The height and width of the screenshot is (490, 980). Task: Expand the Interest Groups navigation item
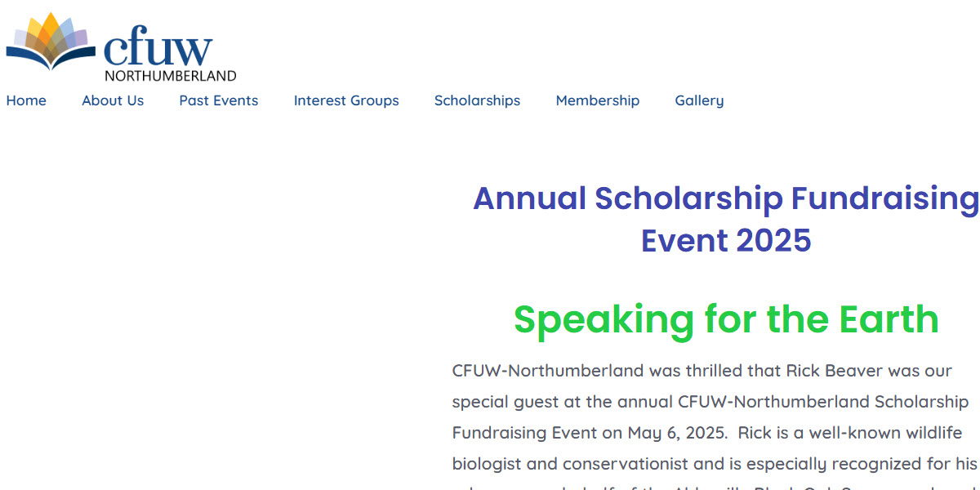point(346,100)
